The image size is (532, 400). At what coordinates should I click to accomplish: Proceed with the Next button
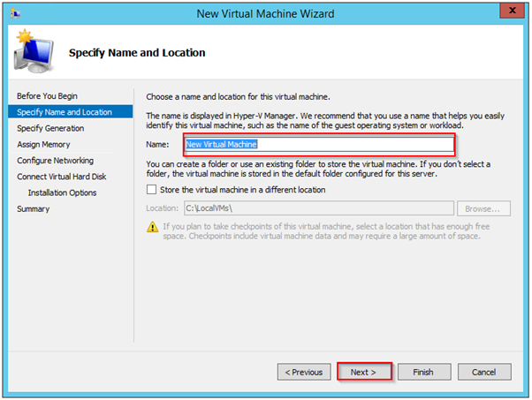coord(363,372)
